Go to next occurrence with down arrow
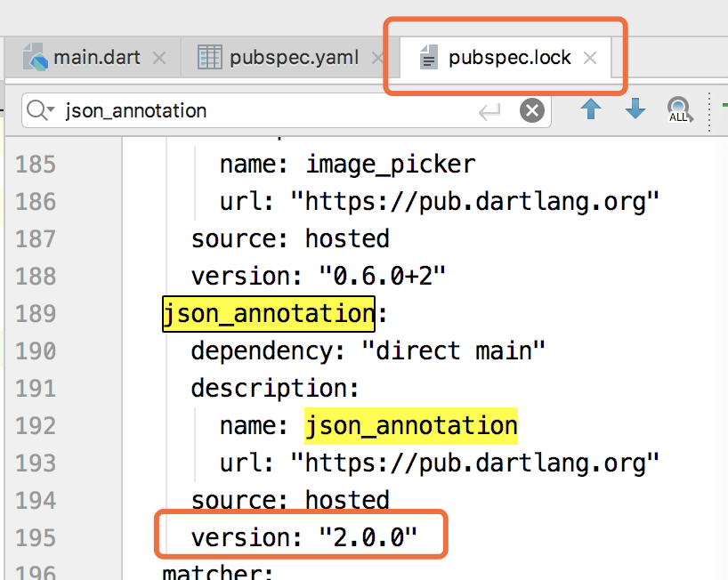 (635, 109)
